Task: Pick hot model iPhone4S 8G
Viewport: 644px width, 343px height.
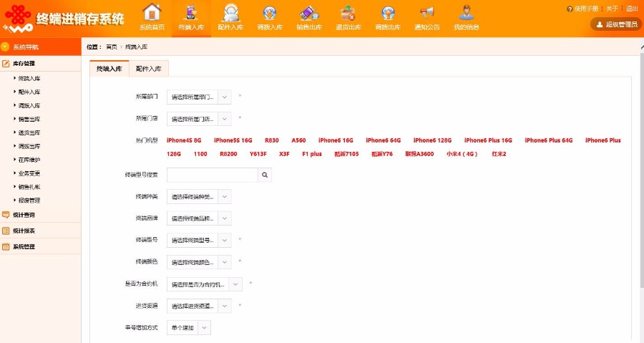Action: (184, 140)
